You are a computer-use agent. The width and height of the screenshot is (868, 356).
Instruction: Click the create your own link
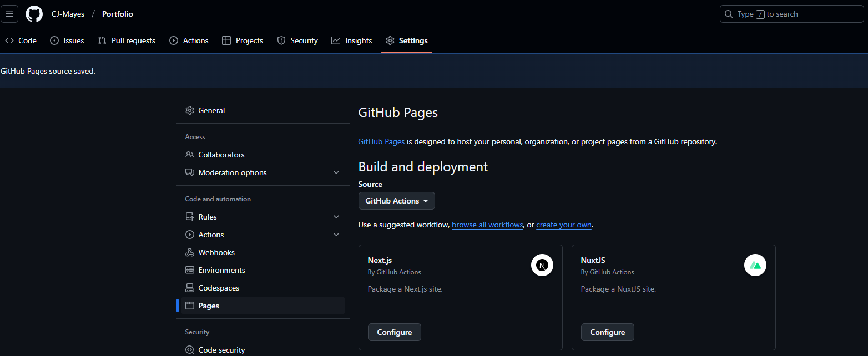563,225
